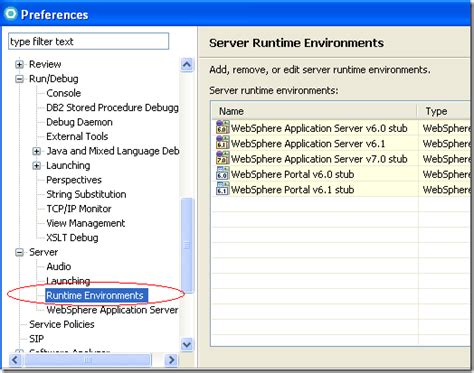Click the WebSphere Application Server v6.1 icon
474x373 pixels.
pyautogui.click(x=223, y=143)
